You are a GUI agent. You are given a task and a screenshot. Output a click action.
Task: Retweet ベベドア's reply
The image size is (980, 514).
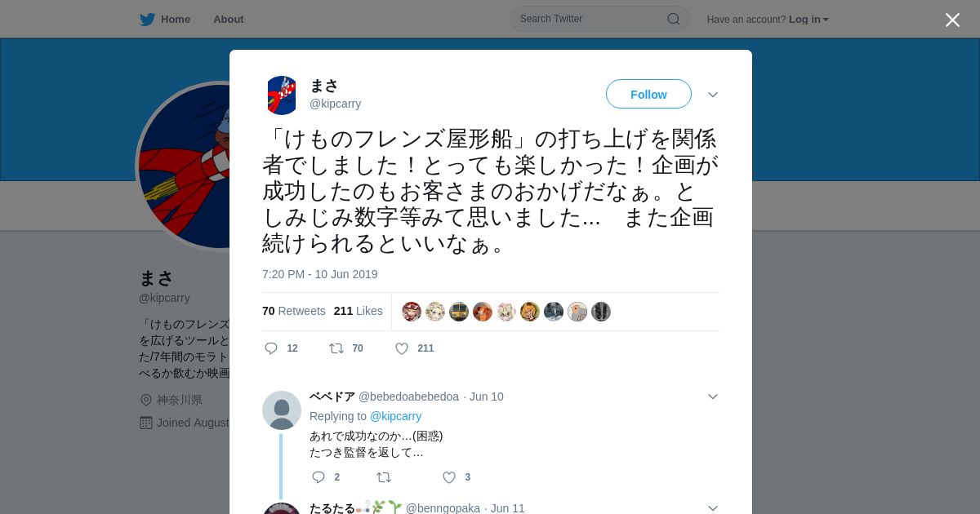pos(384,477)
